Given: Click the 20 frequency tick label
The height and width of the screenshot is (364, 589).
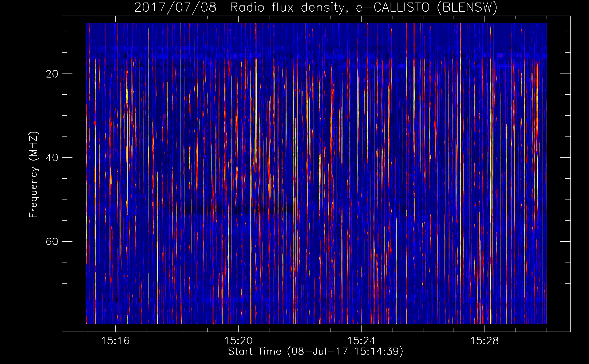Looking at the screenshot, I should click(52, 74).
